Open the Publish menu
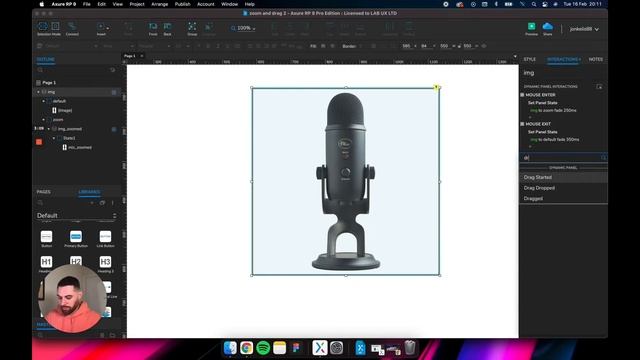The image size is (640, 360). point(182,4)
